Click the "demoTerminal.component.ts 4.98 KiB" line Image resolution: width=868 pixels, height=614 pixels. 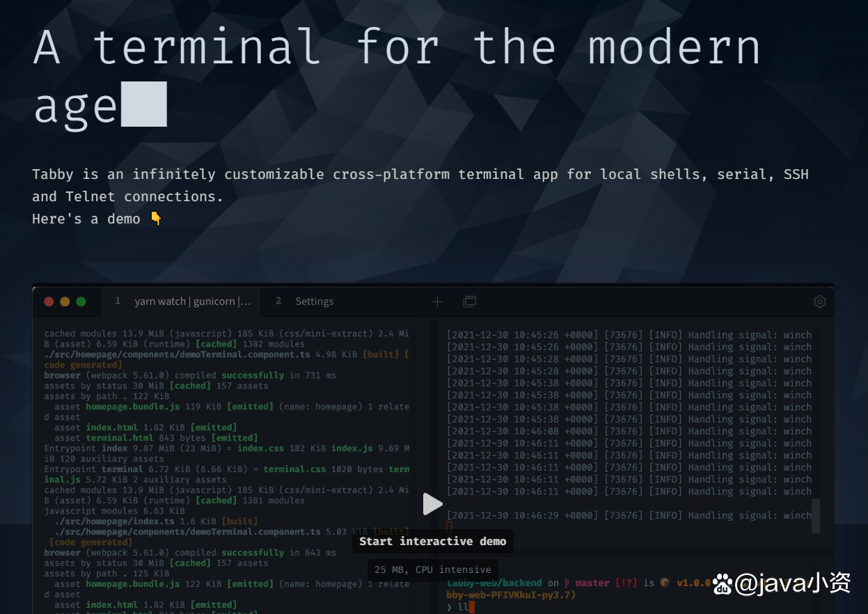(226, 359)
